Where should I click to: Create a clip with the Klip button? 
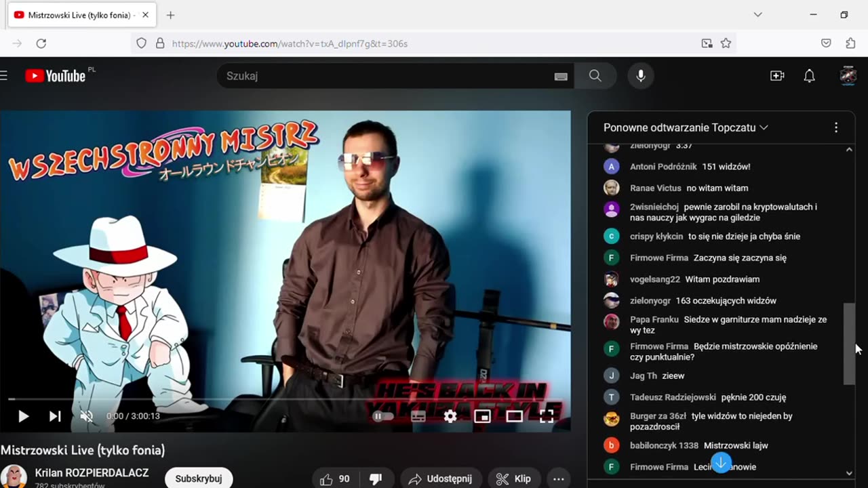(x=514, y=479)
